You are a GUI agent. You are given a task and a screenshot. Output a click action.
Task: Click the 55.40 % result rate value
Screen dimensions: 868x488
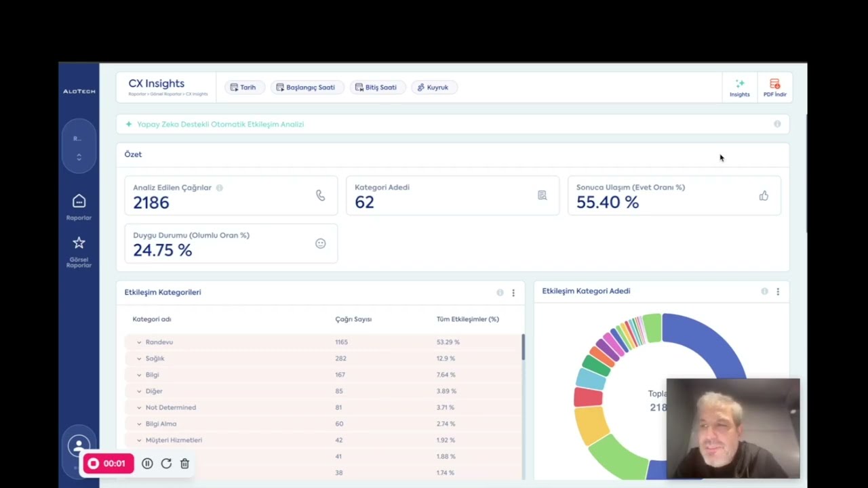pyautogui.click(x=608, y=203)
